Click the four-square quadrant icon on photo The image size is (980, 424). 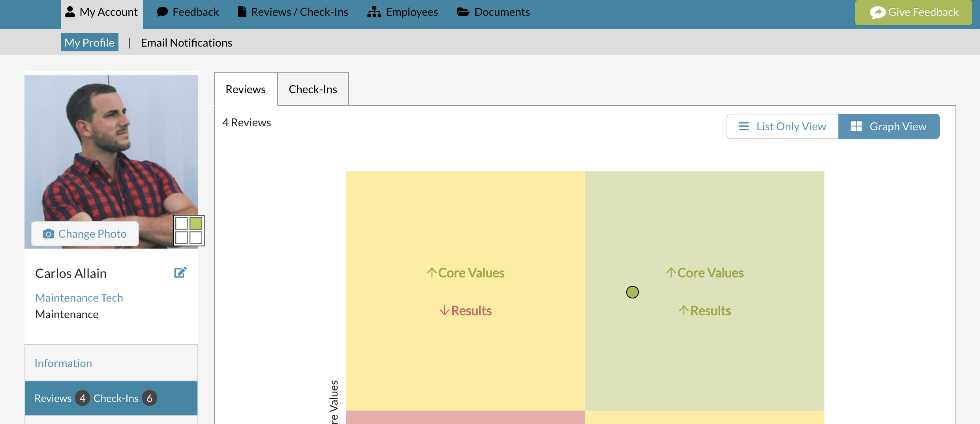pyautogui.click(x=189, y=231)
